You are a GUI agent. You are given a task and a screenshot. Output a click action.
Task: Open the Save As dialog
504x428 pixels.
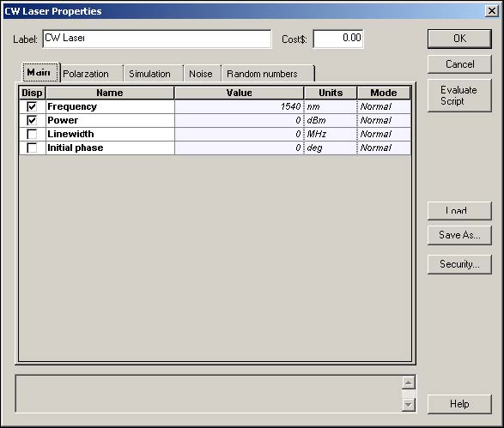(459, 235)
